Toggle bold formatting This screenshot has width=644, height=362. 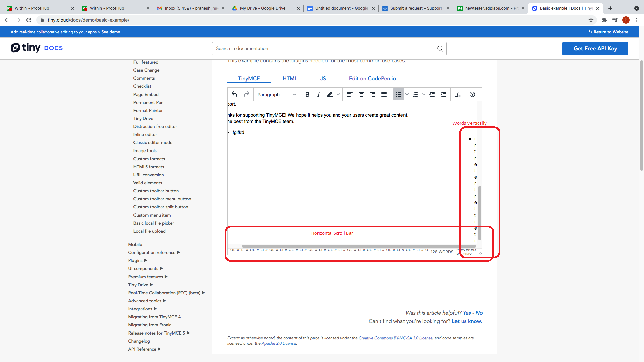[x=307, y=94]
